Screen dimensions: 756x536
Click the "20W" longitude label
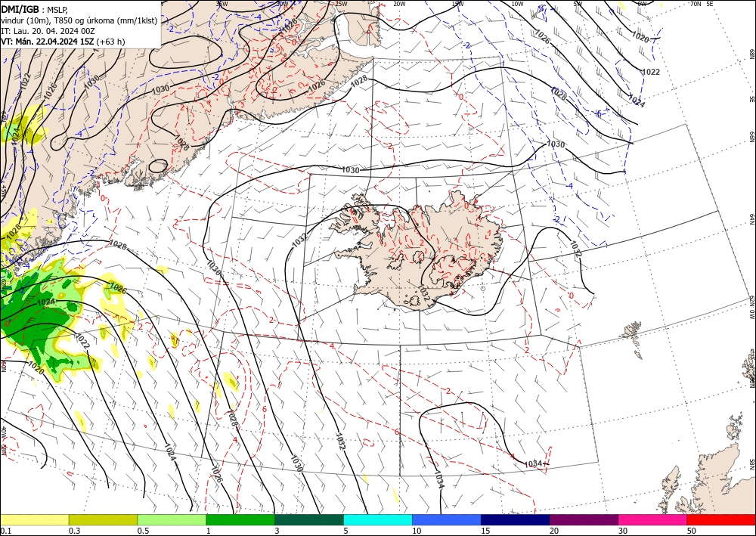click(x=399, y=4)
